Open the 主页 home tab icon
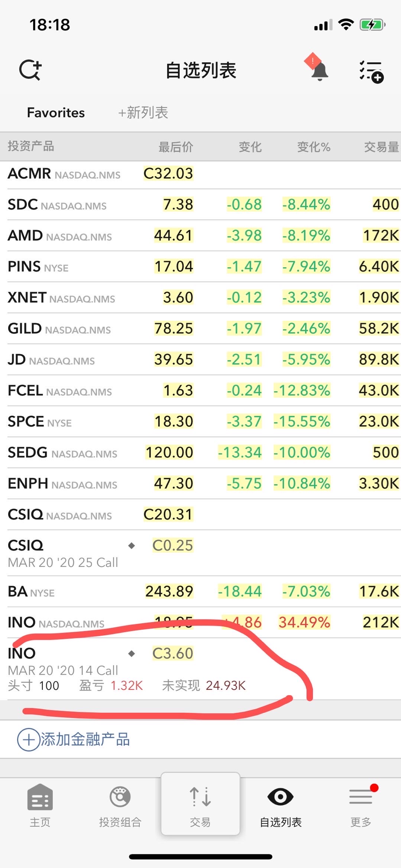 point(40,806)
